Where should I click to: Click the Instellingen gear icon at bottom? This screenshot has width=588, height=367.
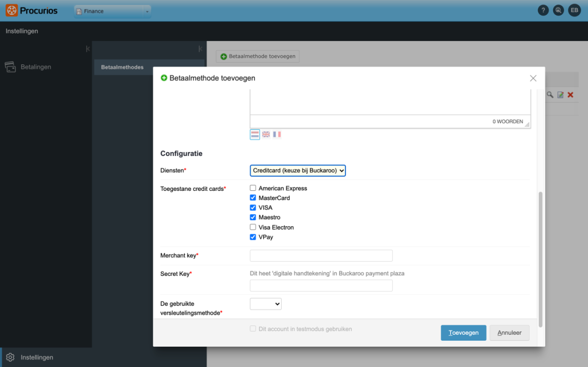click(x=10, y=357)
